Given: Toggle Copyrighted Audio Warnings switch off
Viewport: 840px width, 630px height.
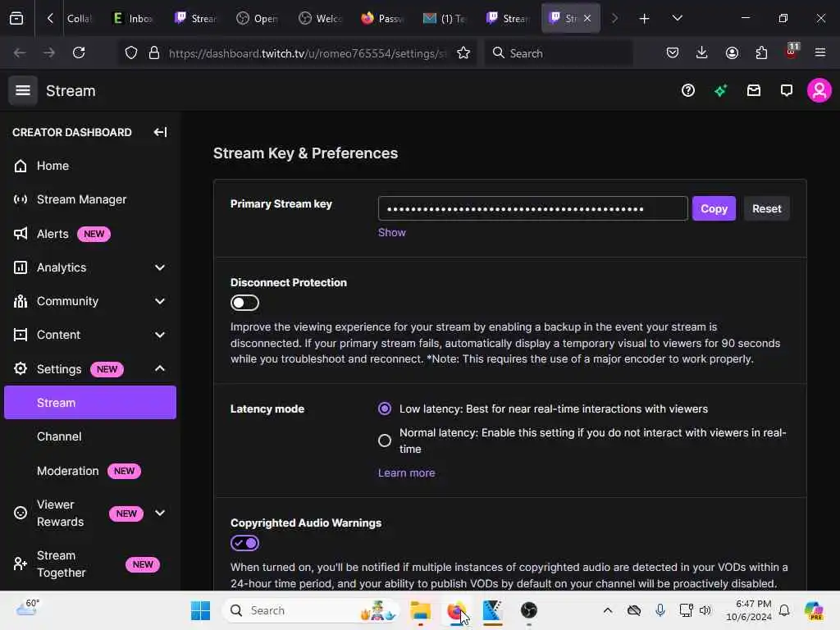Looking at the screenshot, I should coord(244,543).
